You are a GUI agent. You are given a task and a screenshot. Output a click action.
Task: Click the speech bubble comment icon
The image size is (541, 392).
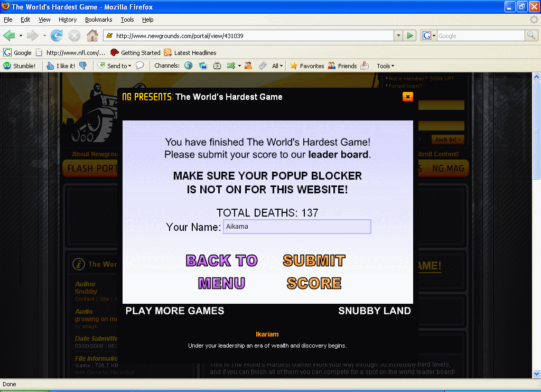coord(139,66)
